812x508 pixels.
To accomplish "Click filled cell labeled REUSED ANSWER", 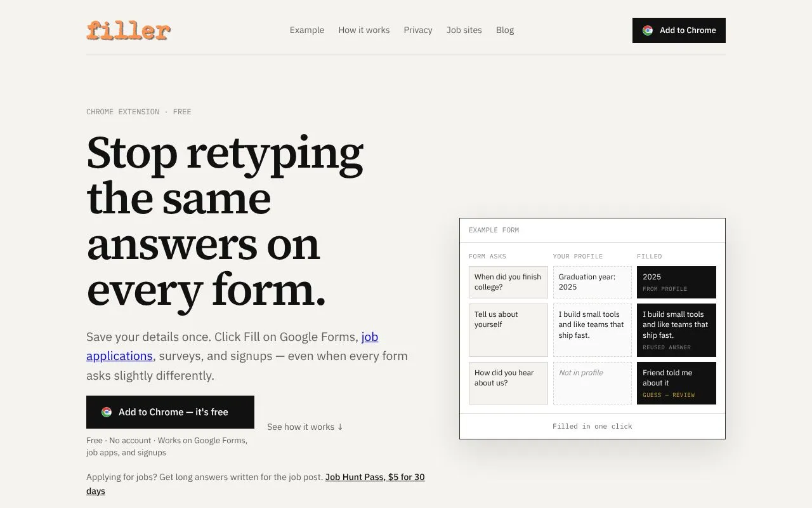I will (x=676, y=330).
